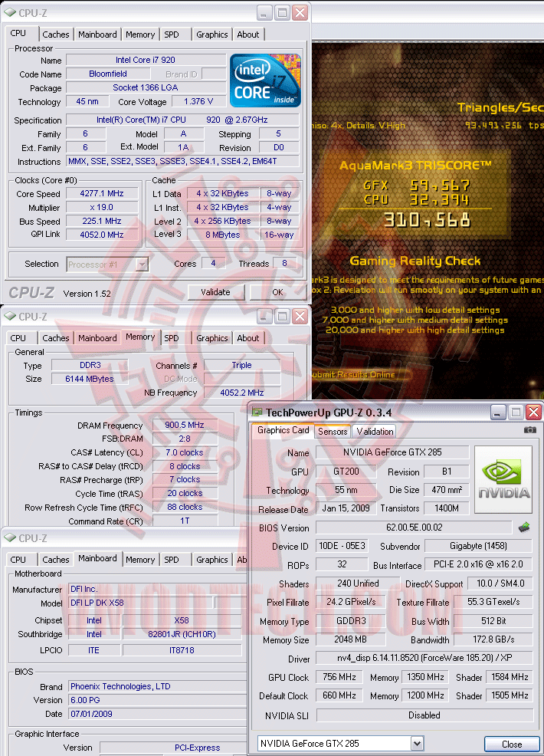This screenshot has height=756, width=544.
Task: Click the processor name Intel Core i7 920
Action: pyautogui.click(x=146, y=61)
